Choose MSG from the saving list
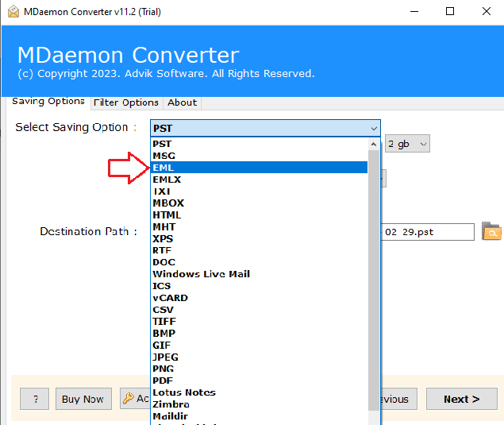 (x=259, y=156)
